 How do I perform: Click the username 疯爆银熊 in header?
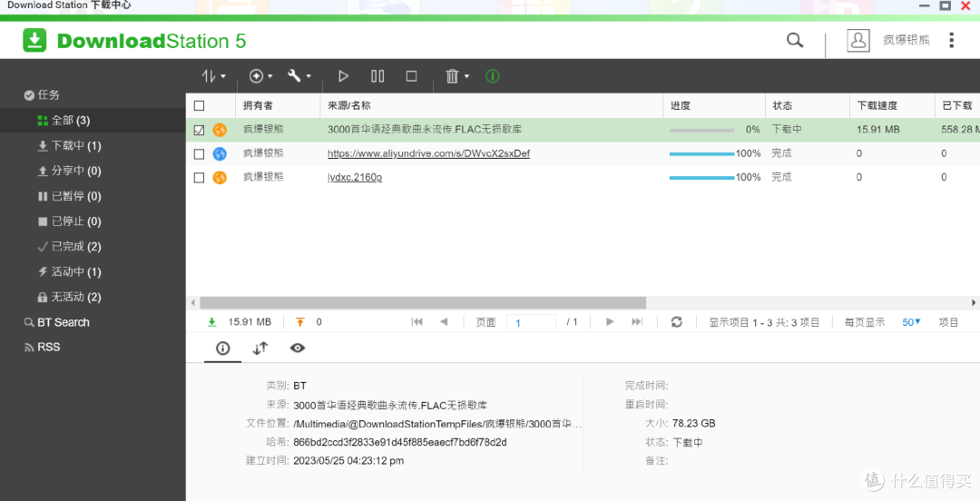pos(906,40)
